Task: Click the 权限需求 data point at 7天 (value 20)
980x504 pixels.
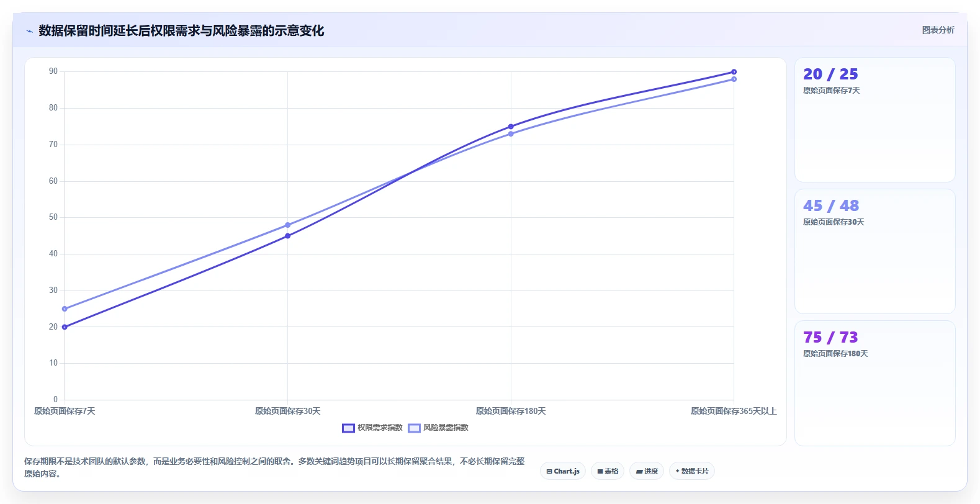Action: coord(65,327)
